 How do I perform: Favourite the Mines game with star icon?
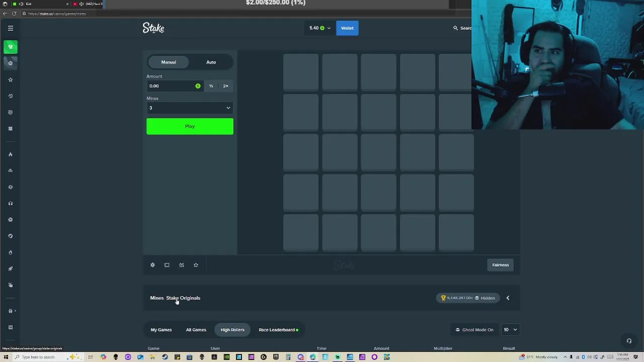[x=196, y=265]
